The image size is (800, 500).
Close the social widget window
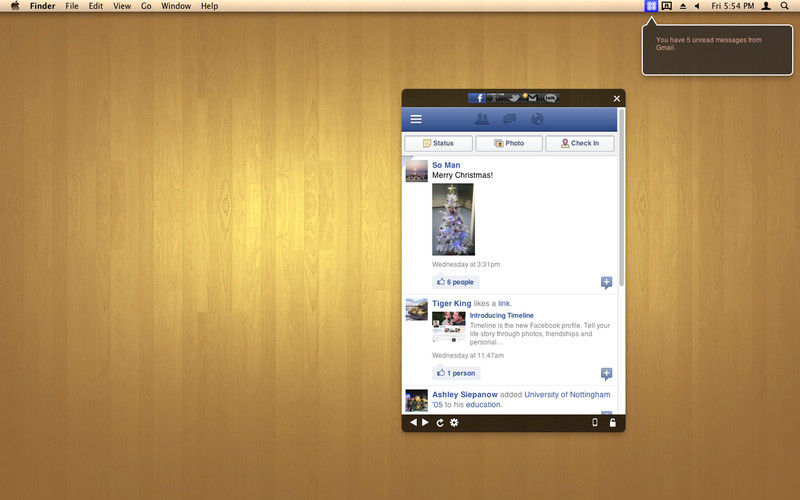click(x=616, y=98)
